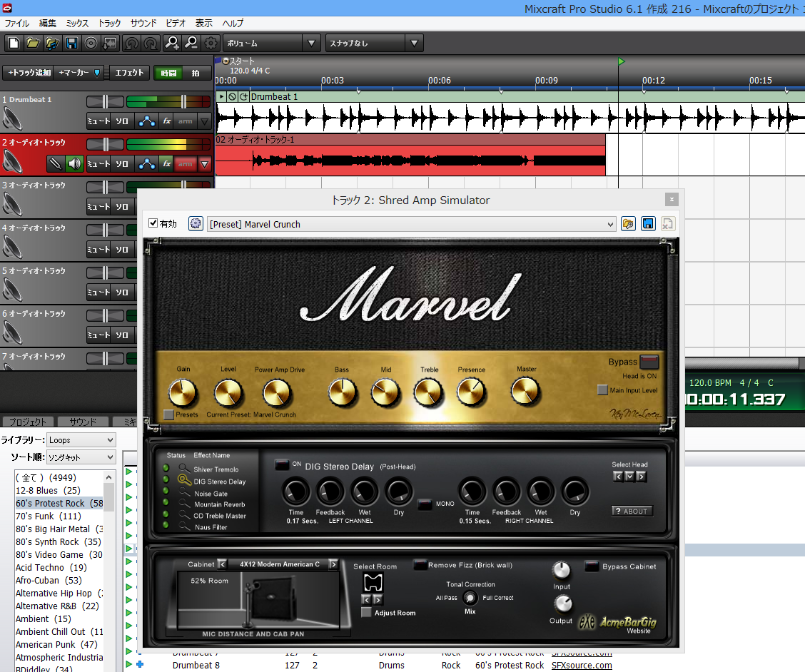
Task: Save the amp preset with blue disk icon
Action: 648,224
